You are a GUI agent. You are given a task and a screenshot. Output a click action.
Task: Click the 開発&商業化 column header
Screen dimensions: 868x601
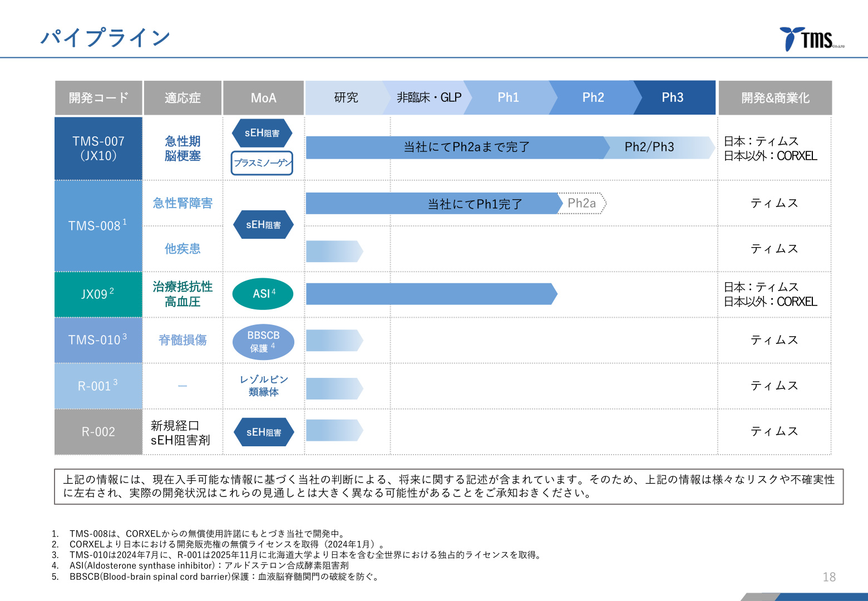click(x=775, y=98)
